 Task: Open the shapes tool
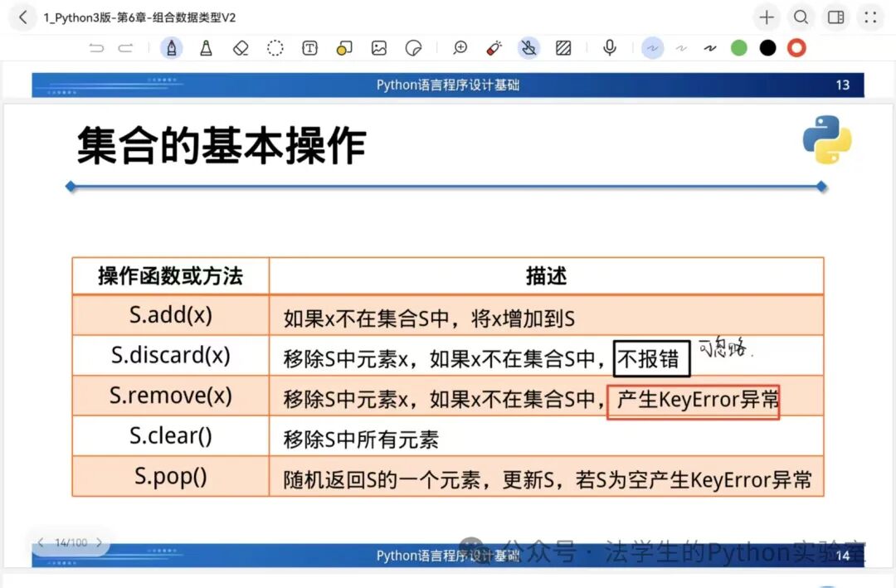tap(344, 48)
